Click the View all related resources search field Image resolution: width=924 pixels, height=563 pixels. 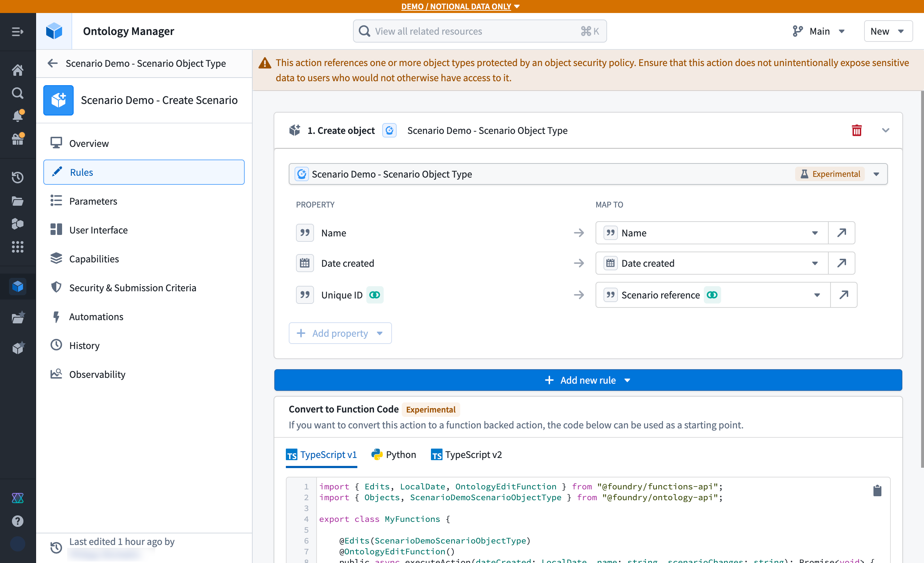(480, 31)
